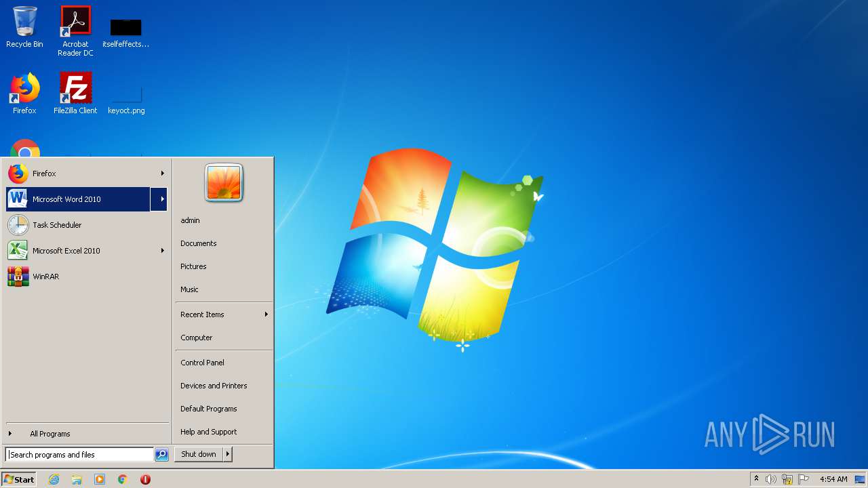Click the 4:54 AM clock
The height and width of the screenshot is (488, 868).
point(833,479)
